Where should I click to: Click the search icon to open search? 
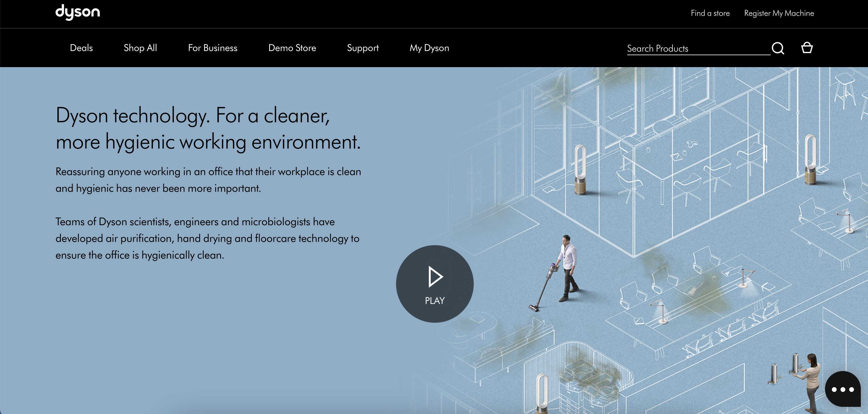click(778, 48)
